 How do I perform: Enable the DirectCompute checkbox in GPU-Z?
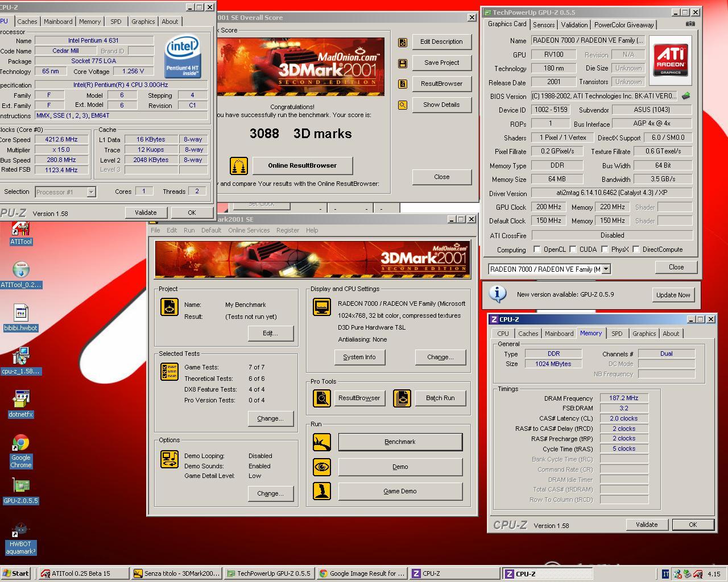(636, 250)
